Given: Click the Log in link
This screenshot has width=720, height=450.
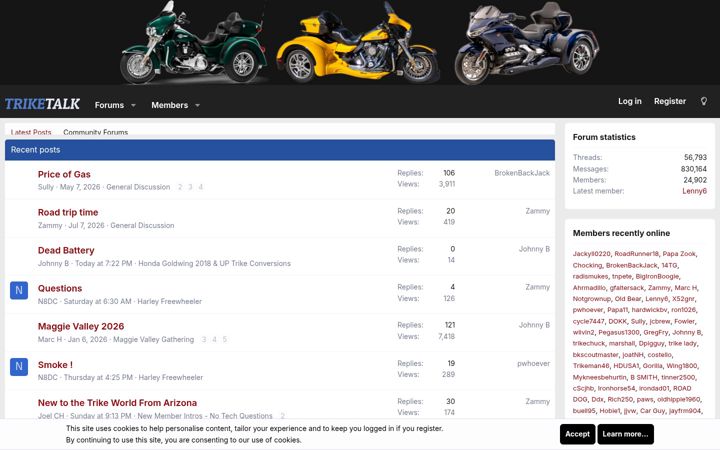Looking at the screenshot, I should pos(630,101).
